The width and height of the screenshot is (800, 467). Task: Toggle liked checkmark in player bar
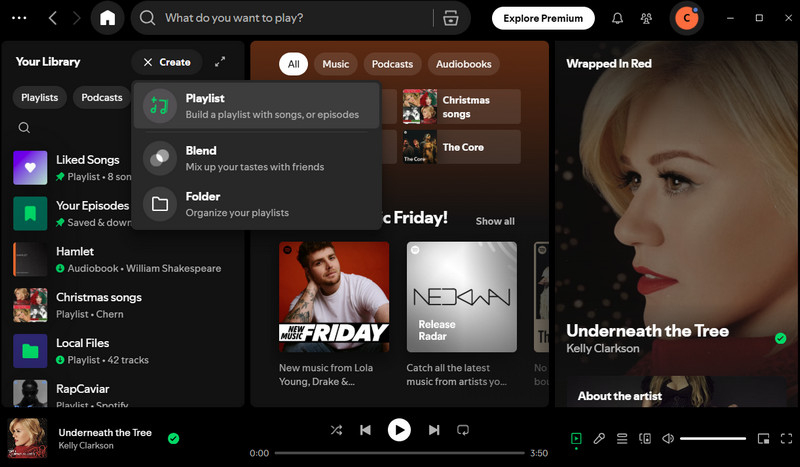click(x=173, y=438)
